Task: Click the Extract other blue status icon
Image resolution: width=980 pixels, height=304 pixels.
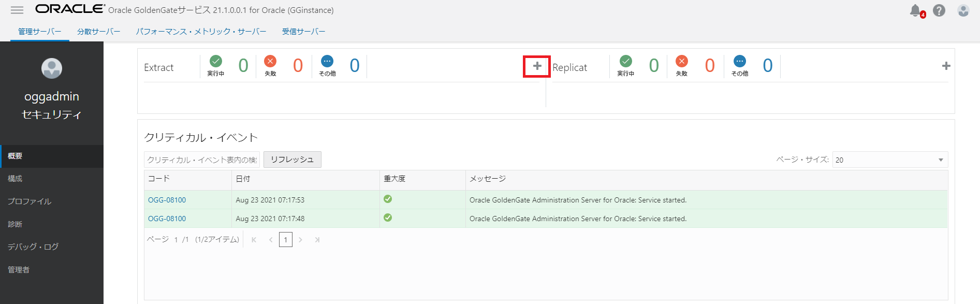Action: coord(327,61)
